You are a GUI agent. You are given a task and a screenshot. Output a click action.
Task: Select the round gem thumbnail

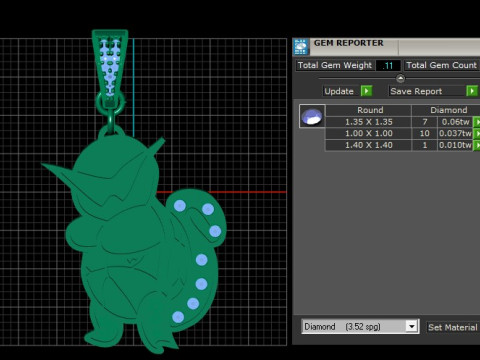coord(312,116)
